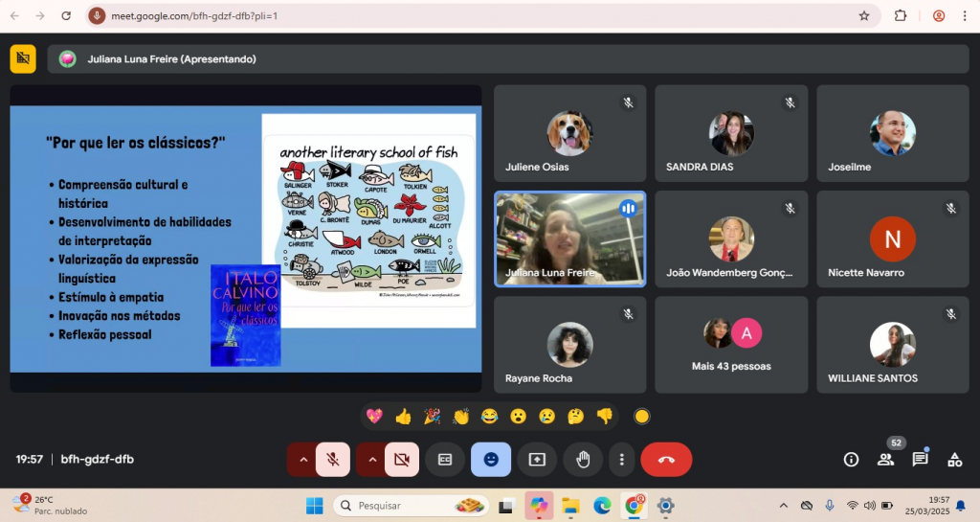
Task: Expand audio settings arrow beside microphone
Action: click(303, 459)
